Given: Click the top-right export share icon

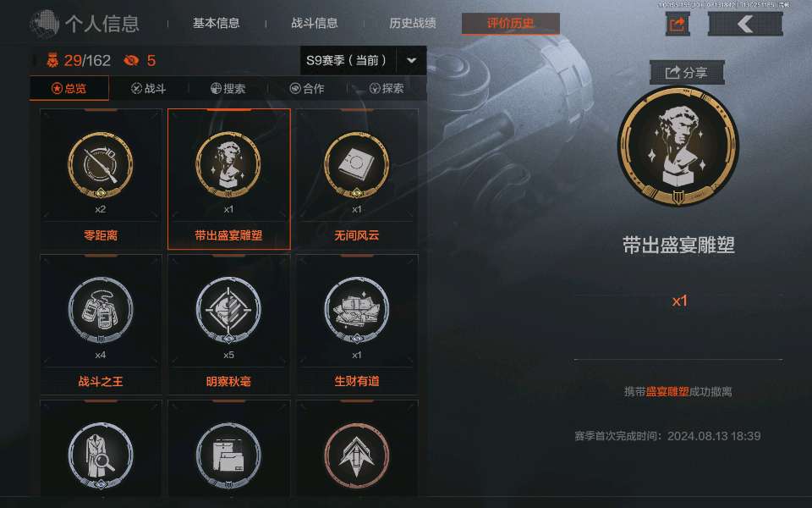Looking at the screenshot, I should point(678,24).
